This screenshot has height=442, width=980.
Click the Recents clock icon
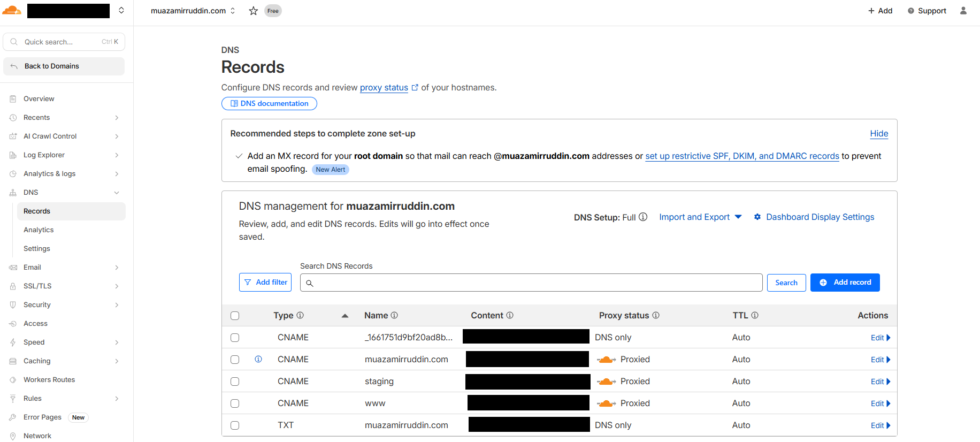point(13,118)
